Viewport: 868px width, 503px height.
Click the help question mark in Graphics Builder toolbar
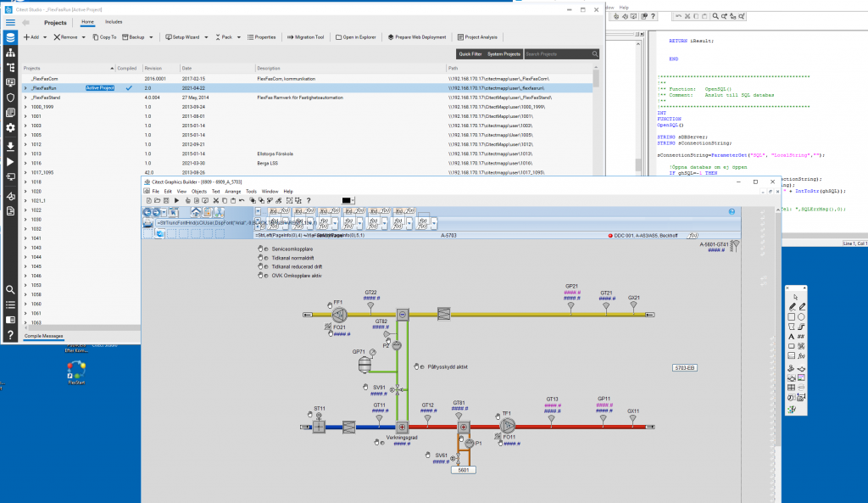coord(309,200)
